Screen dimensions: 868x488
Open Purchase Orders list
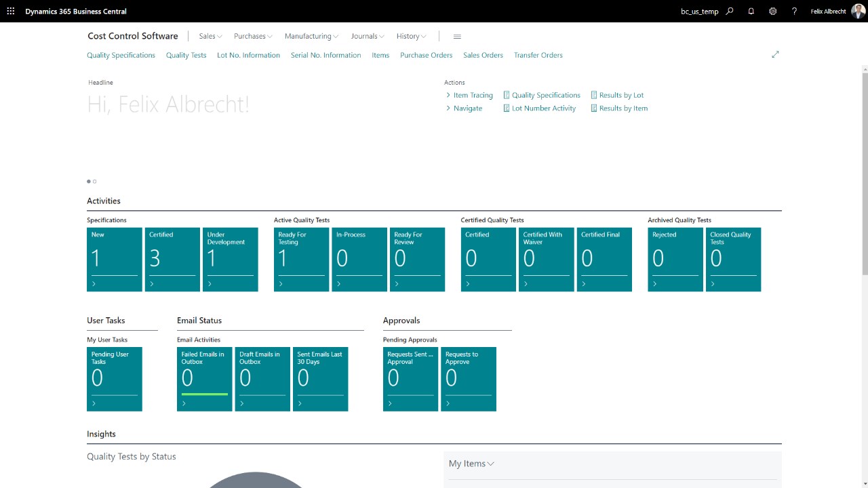click(426, 56)
